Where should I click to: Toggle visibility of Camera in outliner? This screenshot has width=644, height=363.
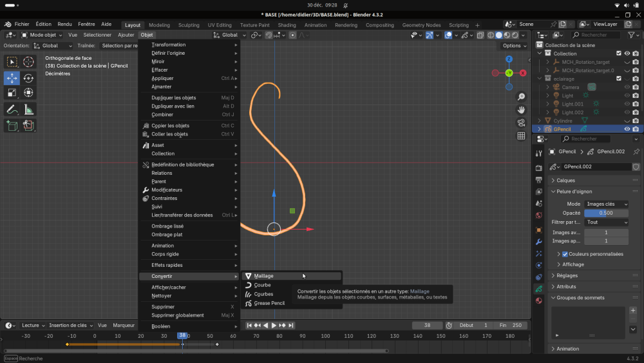pos(627,87)
